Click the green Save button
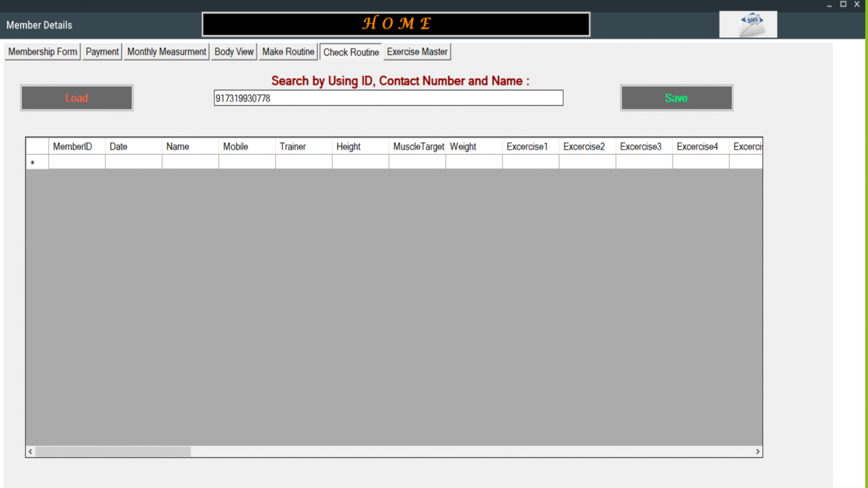The image size is (868, 488). point(676,98)
